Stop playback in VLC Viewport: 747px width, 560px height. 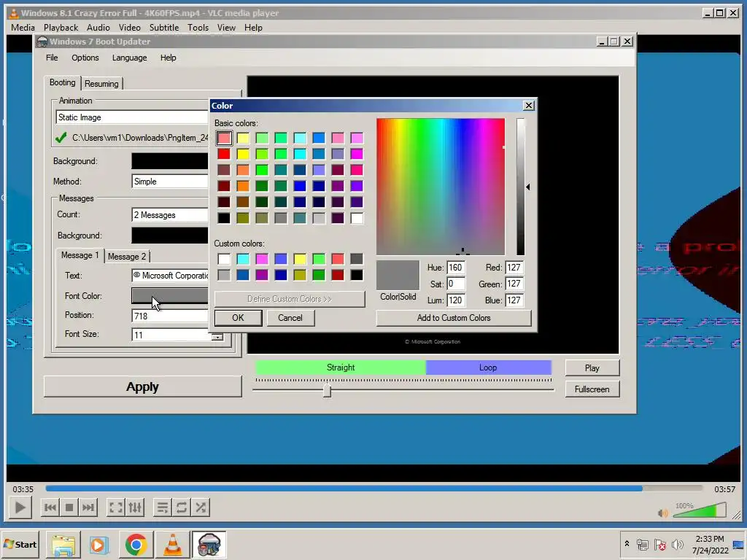[69, 507]
